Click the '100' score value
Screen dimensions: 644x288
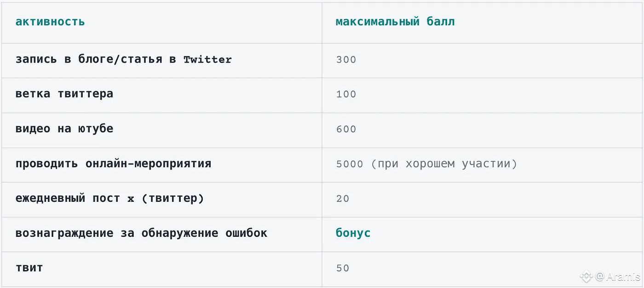point(346,94)
